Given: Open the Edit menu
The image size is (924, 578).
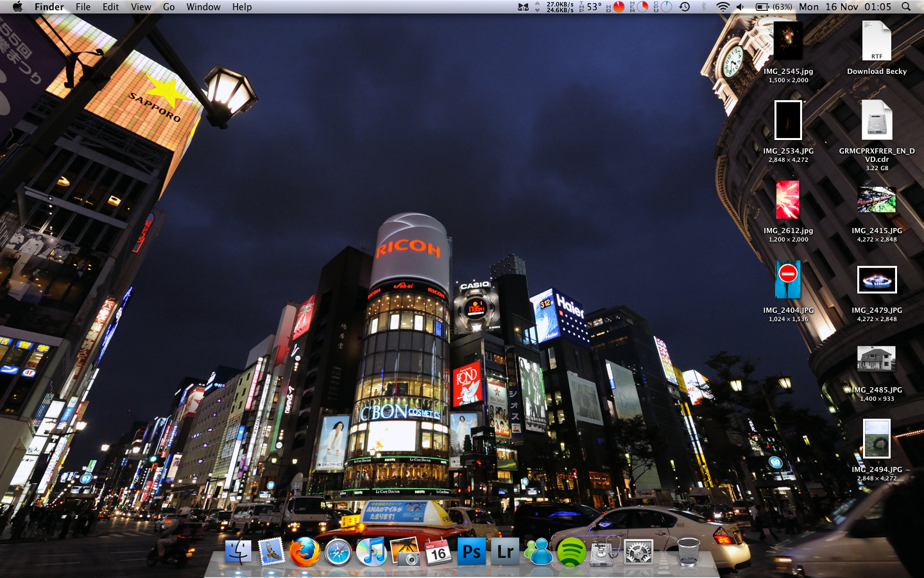Looking at the screenshot, I should [x=110, y=6].
